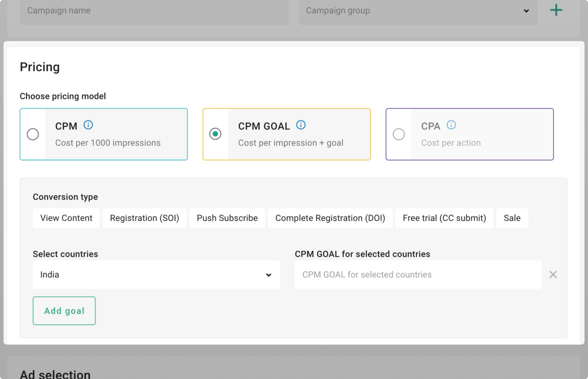This screenshot has height=379, width=588.
Task: Click the Add goal button
Action: (x=64, y=311)
